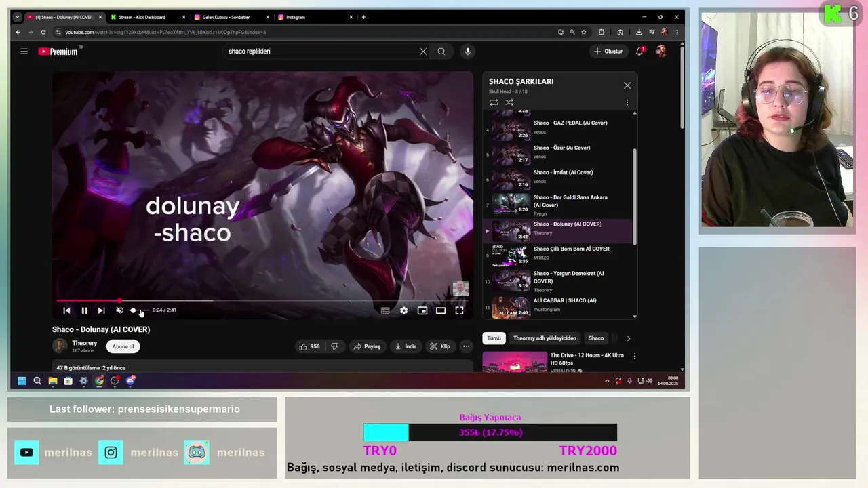This screenshot has height=488, width=868.
Task: Open the Theorery channel avatar
Action: click(60, 346)
